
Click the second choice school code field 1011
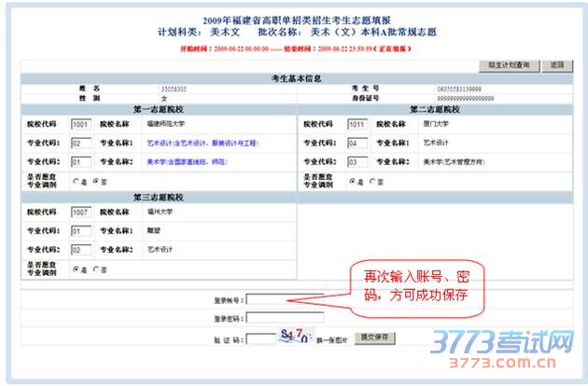tap(356, 123)
